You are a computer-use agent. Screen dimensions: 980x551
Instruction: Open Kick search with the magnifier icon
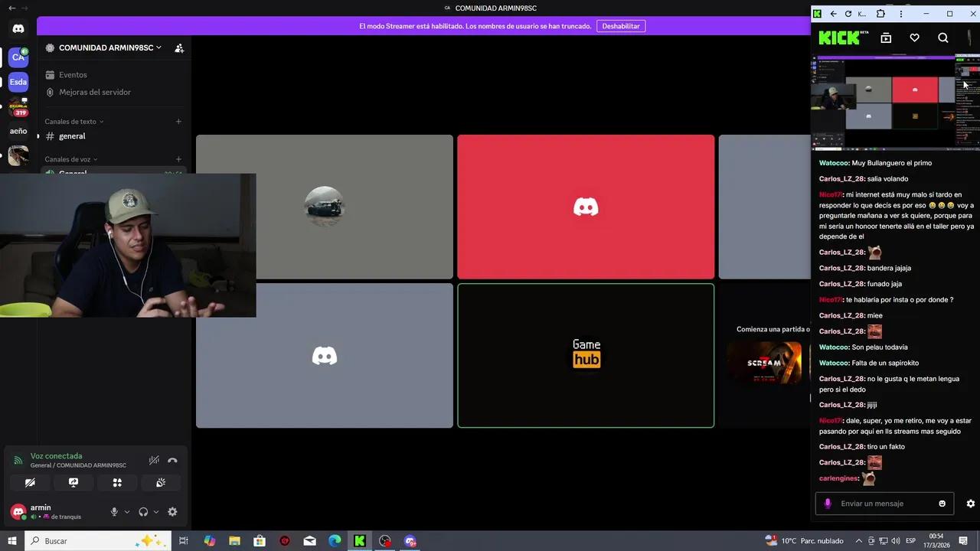943,37
